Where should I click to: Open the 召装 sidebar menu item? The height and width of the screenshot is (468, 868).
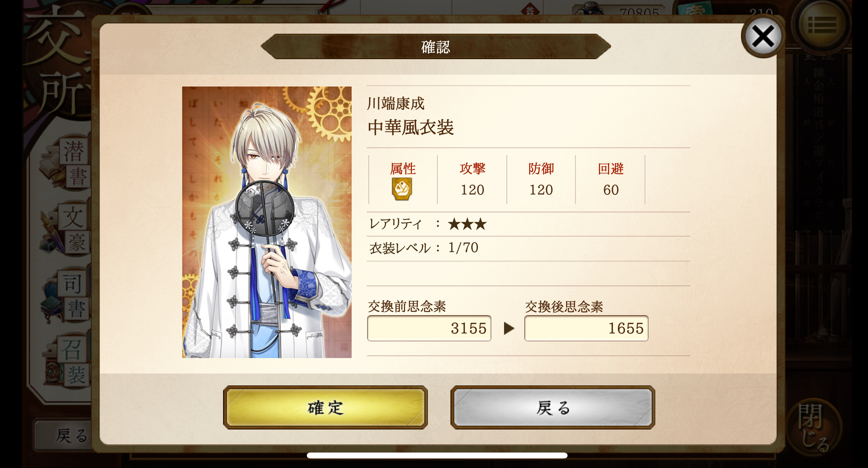(67, 361)
